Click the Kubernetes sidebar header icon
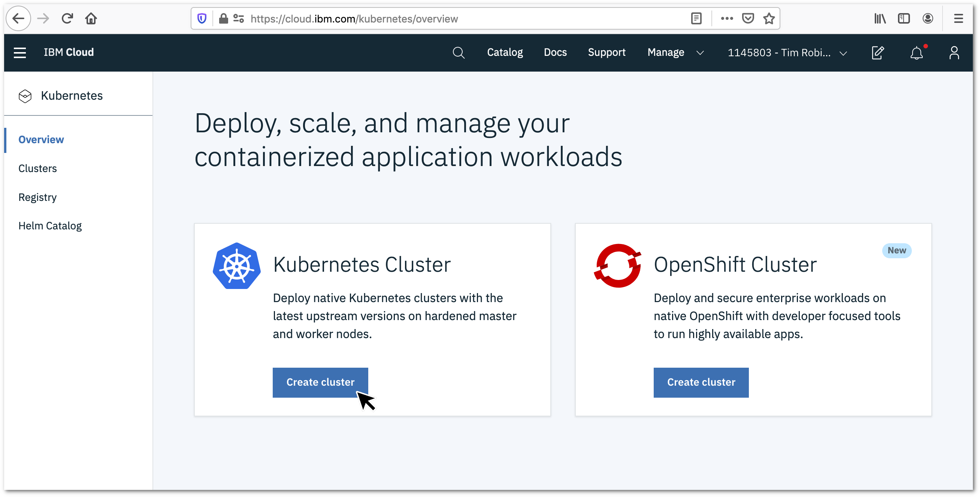This screenshot has height=497, width=980. tap(25, 96)
